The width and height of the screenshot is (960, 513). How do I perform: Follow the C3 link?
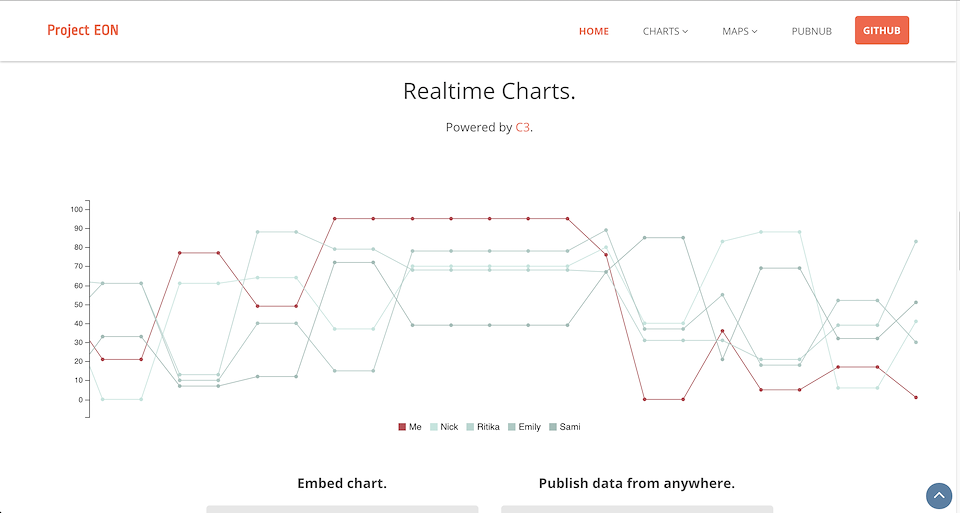(x=523, y=127)
